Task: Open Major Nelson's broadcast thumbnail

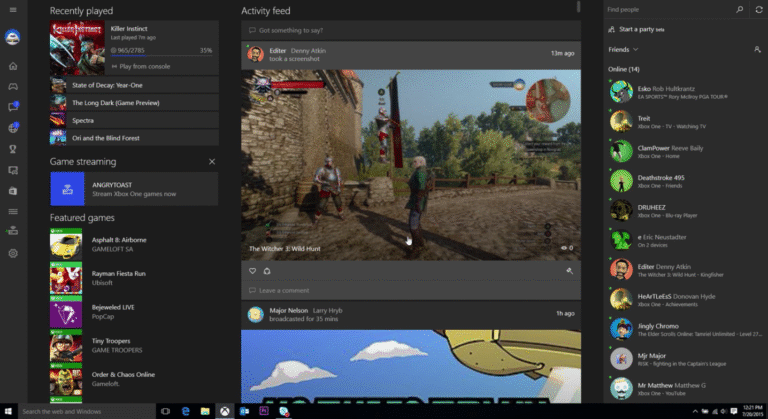Action: (x=411, y=367)
